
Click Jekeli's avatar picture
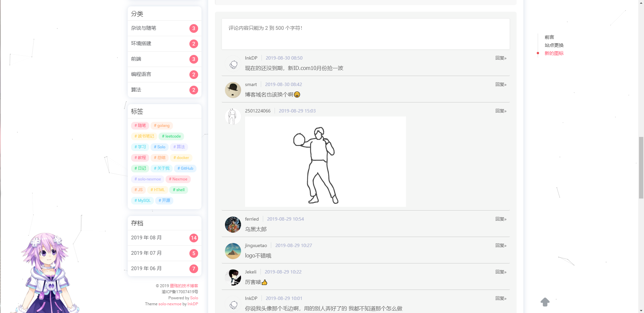233,278
